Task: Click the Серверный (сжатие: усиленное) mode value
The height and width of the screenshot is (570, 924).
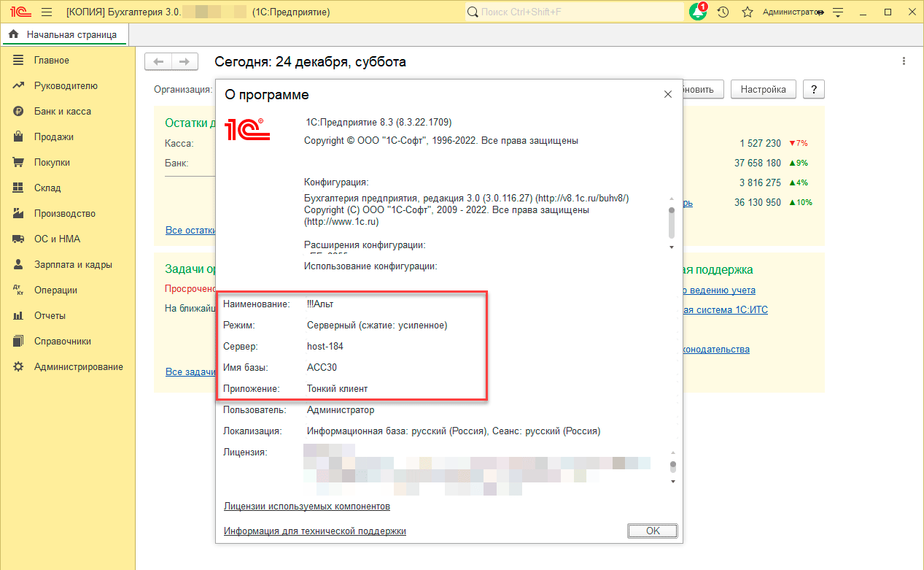Action: (377, 325)
